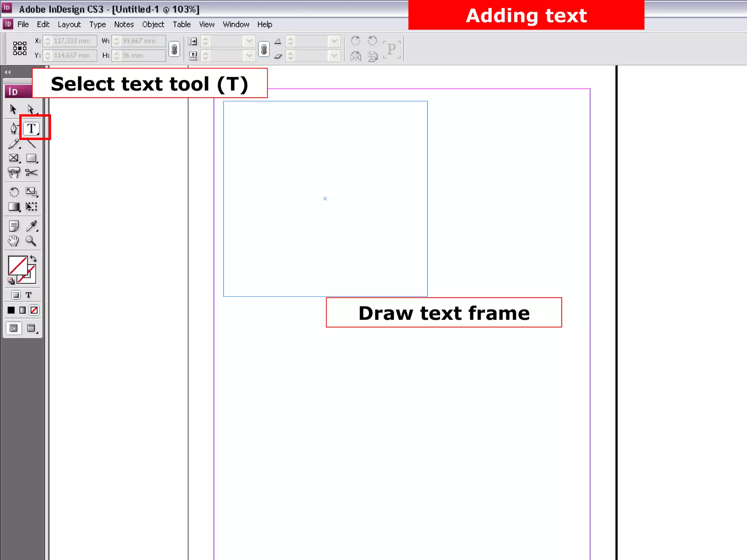Select the Rectangle Frame tool
Image resolution: width=747 pixels, height=560 pixels.
click(14, 158)
